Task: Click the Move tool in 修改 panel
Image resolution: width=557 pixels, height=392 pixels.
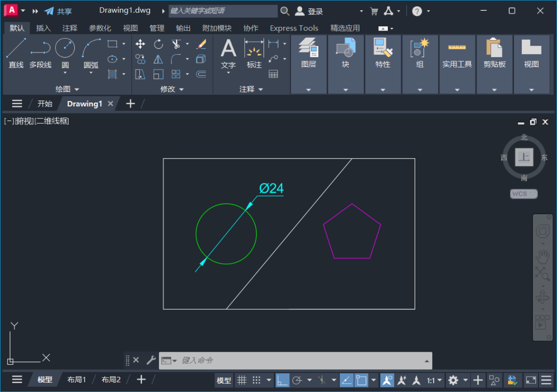Action: (x=140, y=44)
